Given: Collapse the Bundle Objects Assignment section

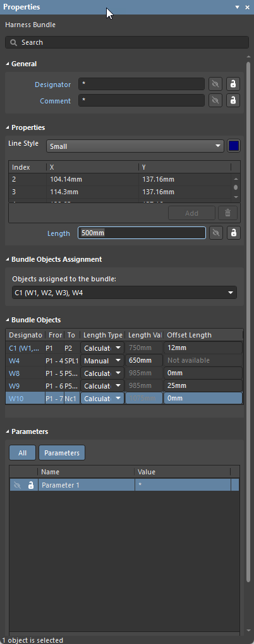Looking at the screenshot, I should [8, 260].
